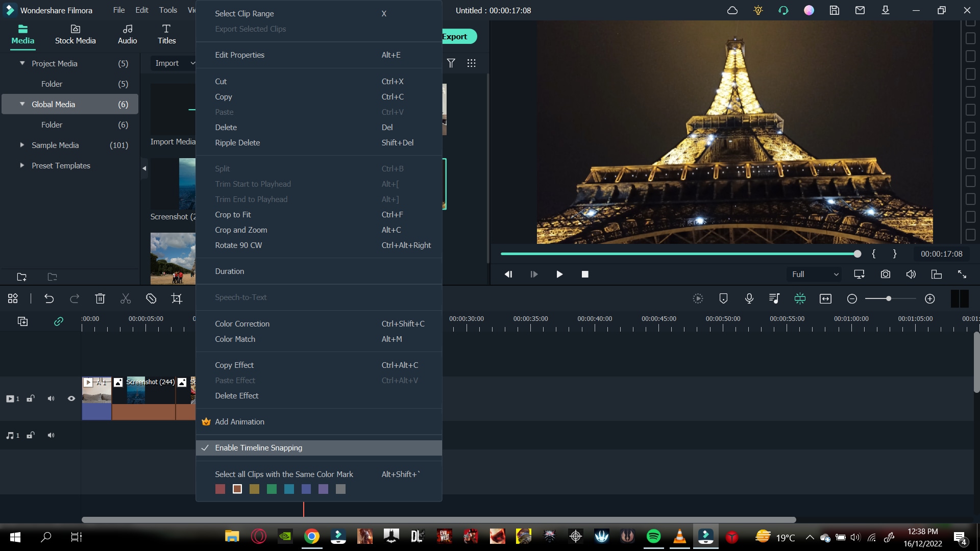The width and height of the screenshot is (980, 551).
Task: Select the Snapshot/screenshot capture icon
Action: (886, 274)
